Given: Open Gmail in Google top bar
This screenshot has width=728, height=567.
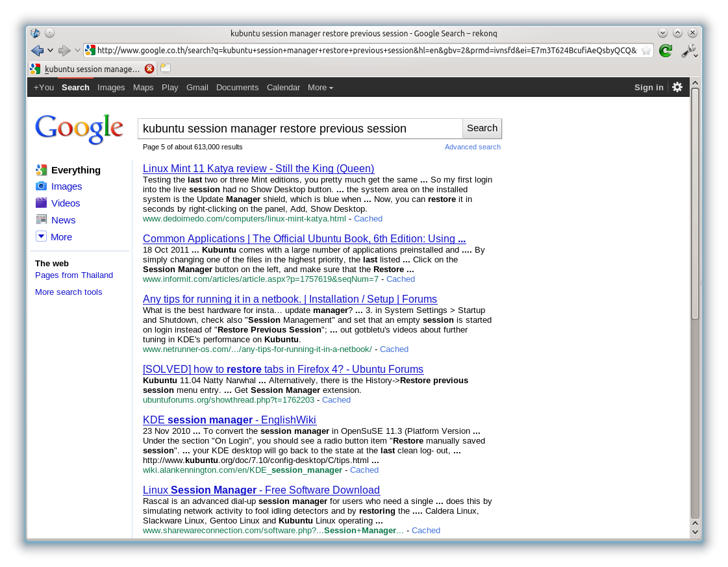Looking at the screenshot, I should click(x=197, y=87).
